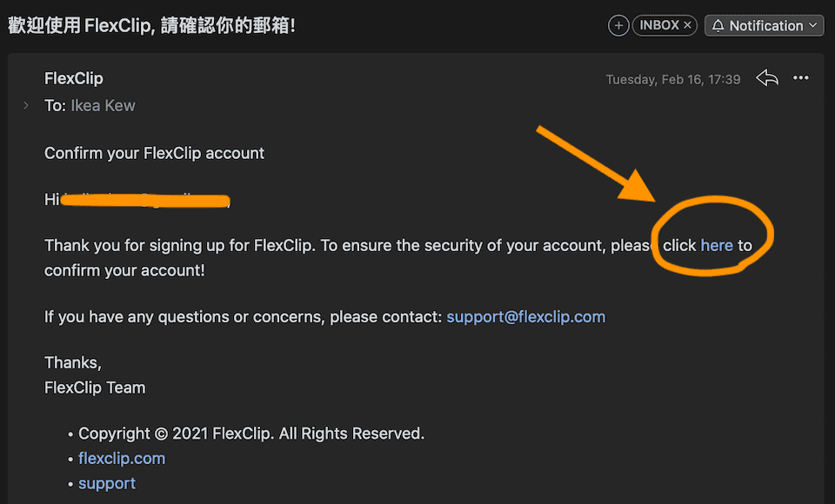835x504 pixels.
Task: Expand recipient details chevron beside To:
Action: pyautogui.click(x=26, y=105)
